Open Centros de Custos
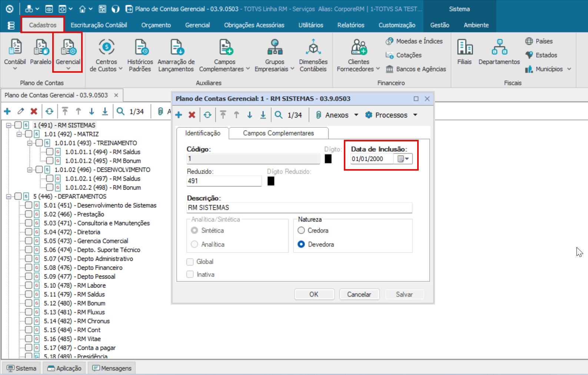 (106, 55)
